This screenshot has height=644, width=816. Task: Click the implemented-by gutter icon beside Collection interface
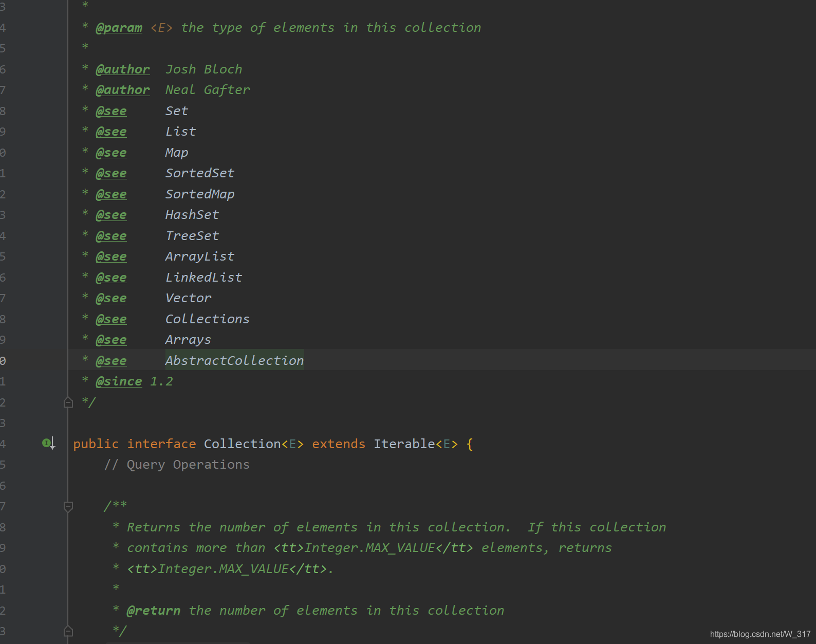(x=49, y=443)
